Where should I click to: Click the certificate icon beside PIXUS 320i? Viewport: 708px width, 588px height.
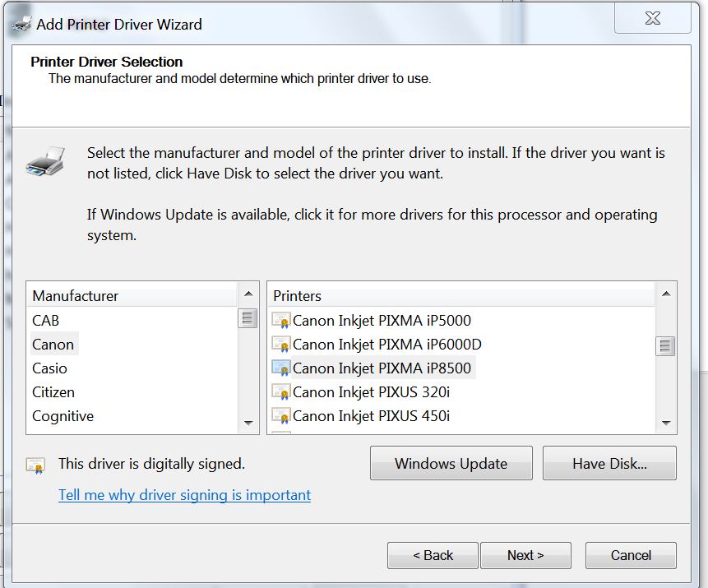280,392
